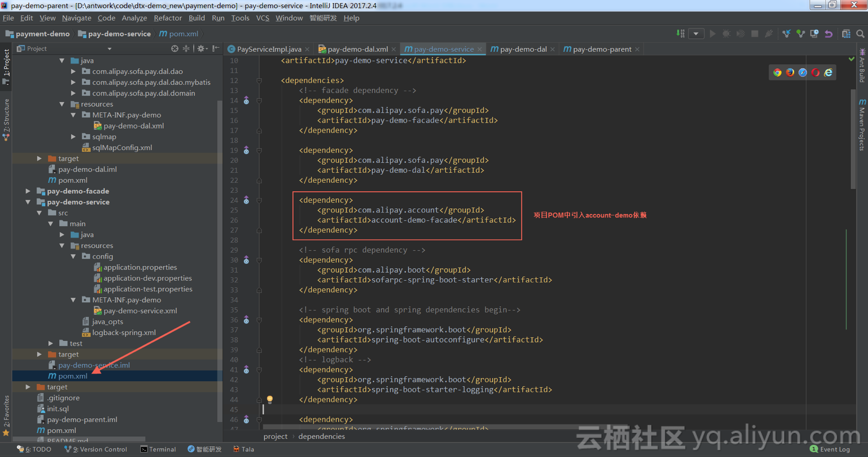Switch to PayServiceImpl.java tab

pyautogui.click(x=268, y=49)
